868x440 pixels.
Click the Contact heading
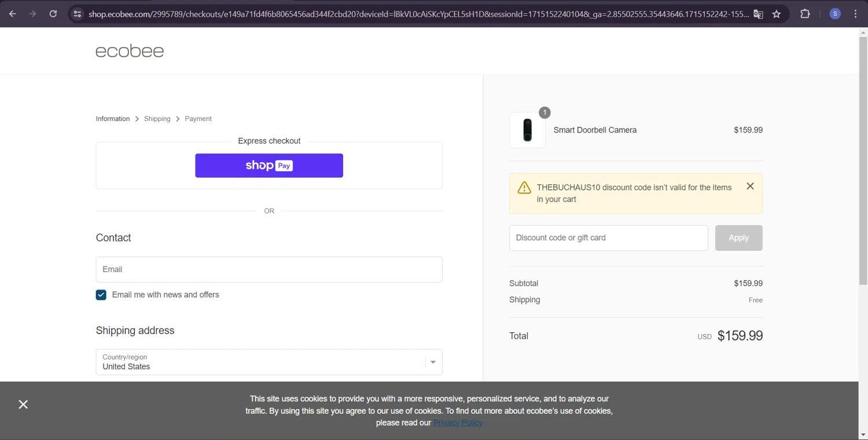click(x=113, y=238)
